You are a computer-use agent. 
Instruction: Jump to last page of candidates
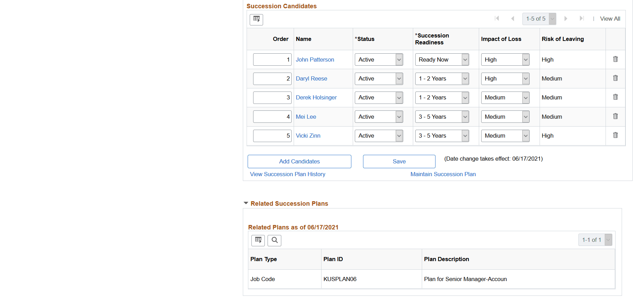(581, 19)
